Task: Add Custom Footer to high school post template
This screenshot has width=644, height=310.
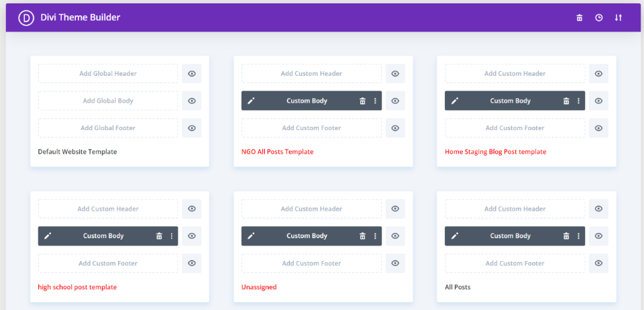Action: pyautogui.click(x=108, y=263)
